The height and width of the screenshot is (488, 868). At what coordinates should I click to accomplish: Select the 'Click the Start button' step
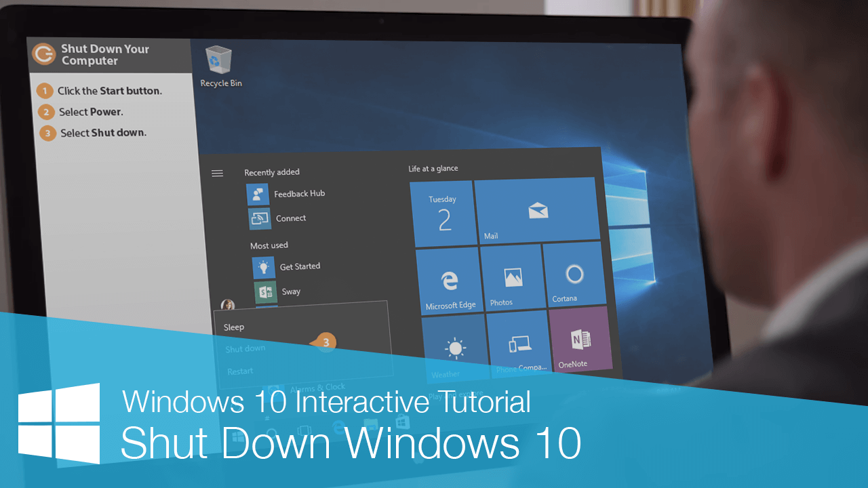tap(100, 91)
